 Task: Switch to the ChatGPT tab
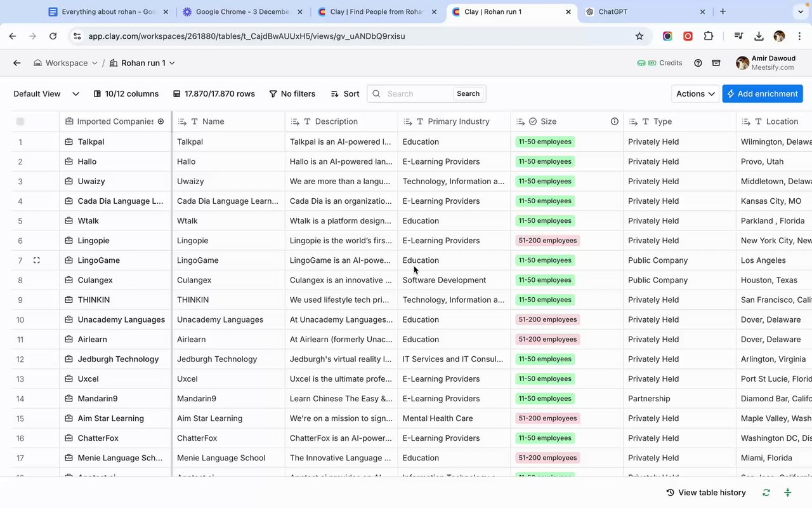click(645, 11)
